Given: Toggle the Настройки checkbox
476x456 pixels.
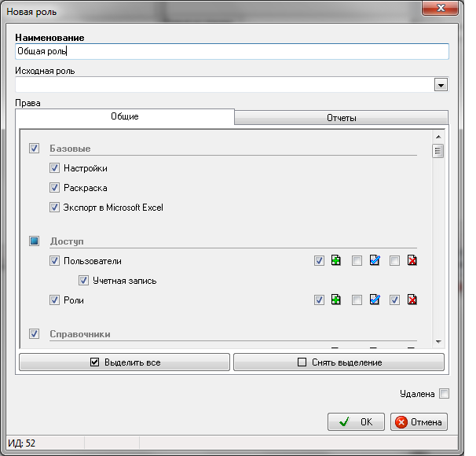Looking at the screenshot, I should pyautogui.click(x=55, y=168).
